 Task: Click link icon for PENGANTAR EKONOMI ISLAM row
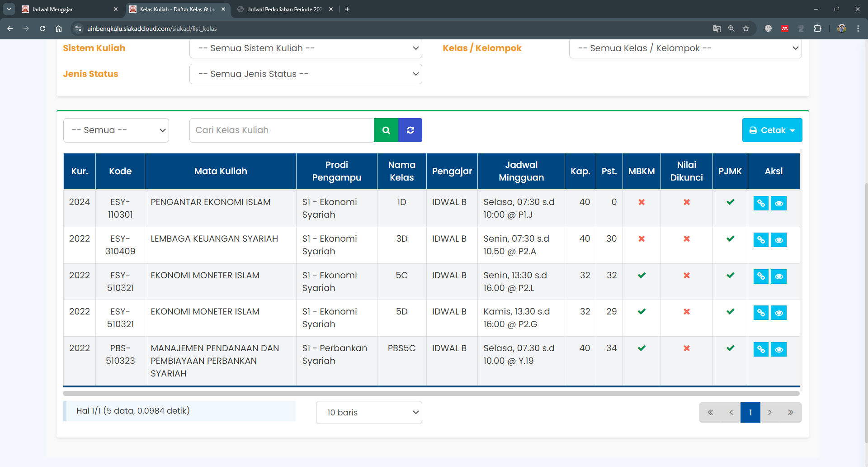(761, 203)
